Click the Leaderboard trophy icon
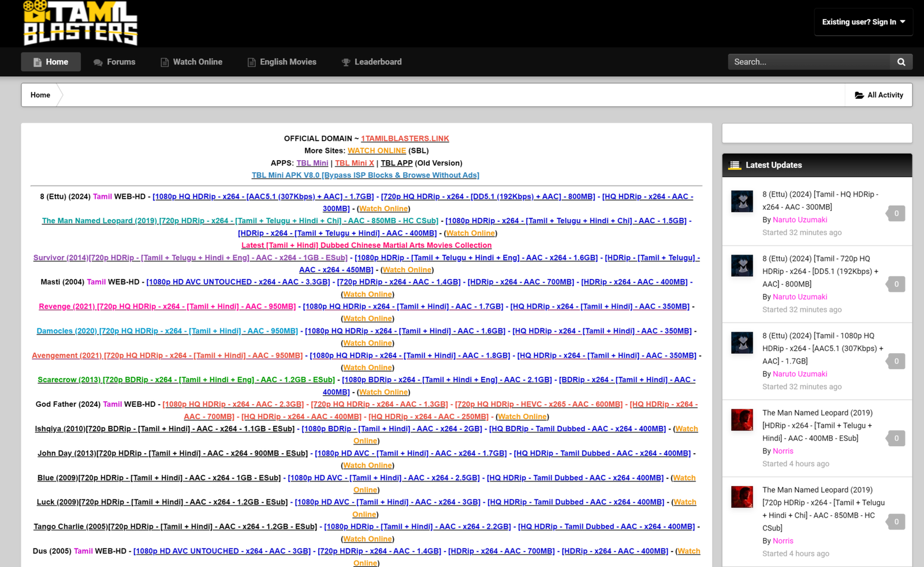The image size is (924, 567). coord(346,62)
